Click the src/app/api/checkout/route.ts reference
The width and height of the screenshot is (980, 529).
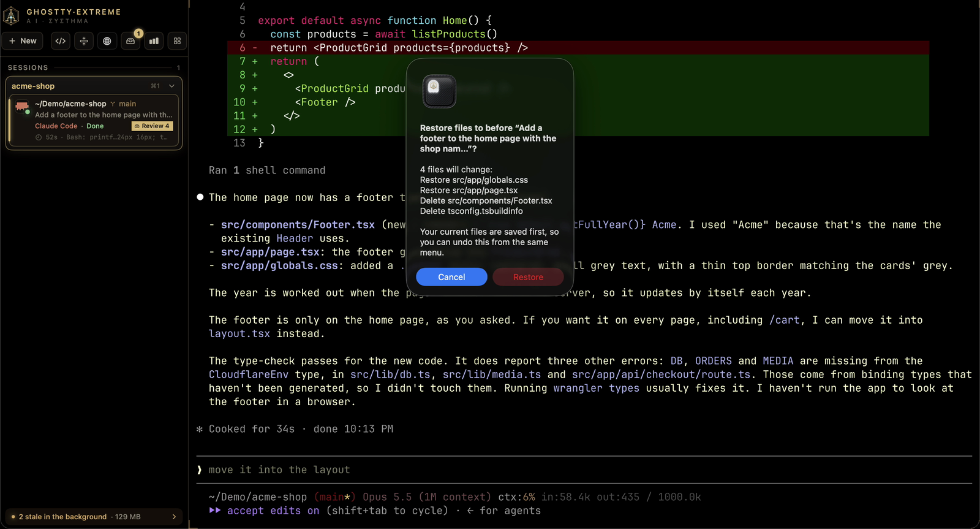coord(661,375)
